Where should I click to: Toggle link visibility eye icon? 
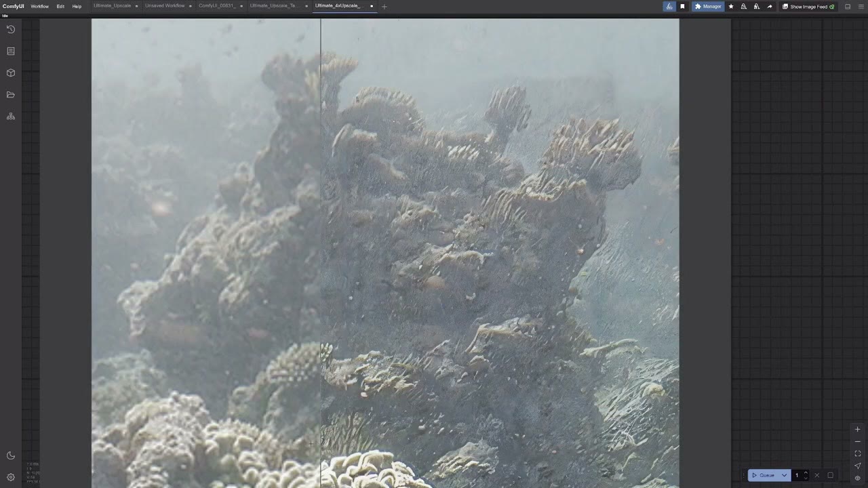(x=857, y=478)
